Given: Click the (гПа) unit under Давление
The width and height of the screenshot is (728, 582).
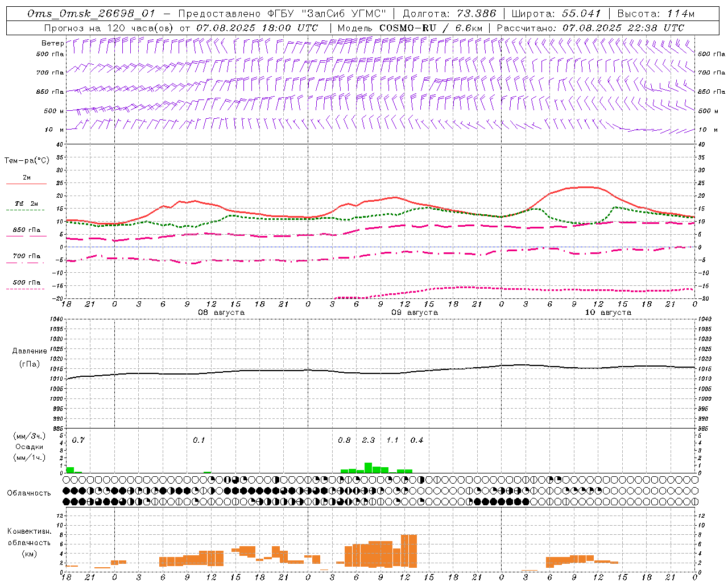Looking at the screenshot, I should pyautogui.click(x=30, y=364).
